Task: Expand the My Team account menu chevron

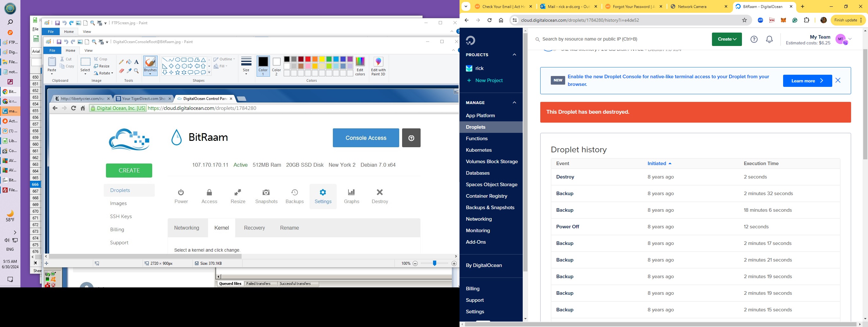Action: 850,39
